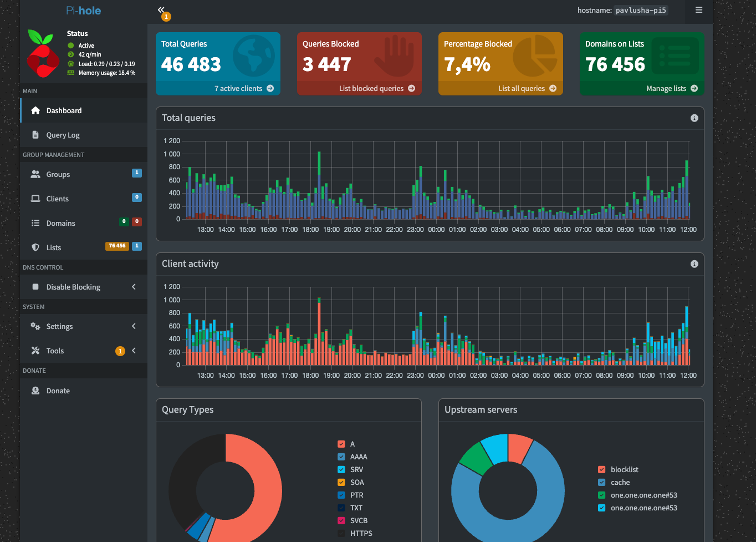This screenshot has height=542, width=756.
Task: Click the Lists shield icon
Action: [35, 247]
